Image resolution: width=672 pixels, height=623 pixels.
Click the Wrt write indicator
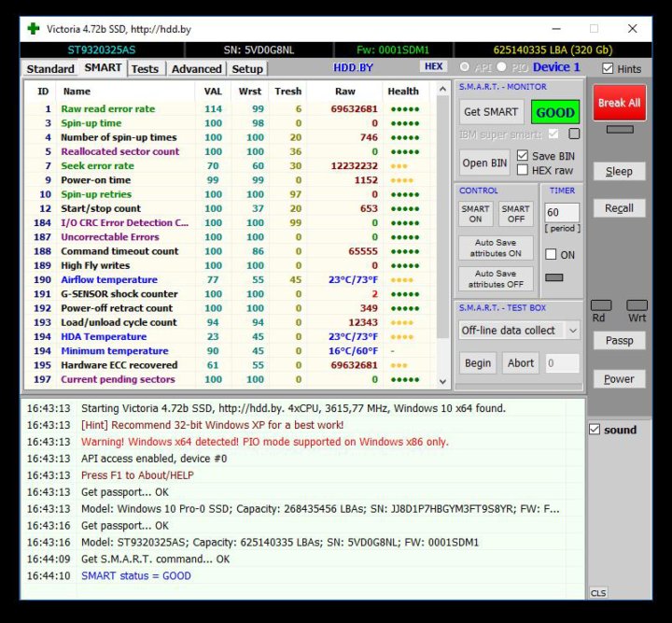coord(637,305)
